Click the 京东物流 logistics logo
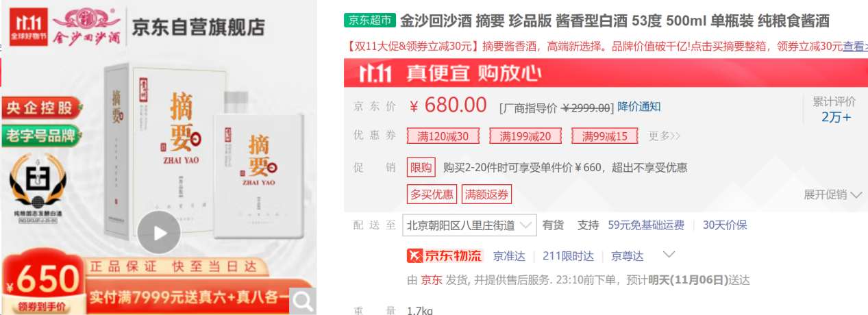Viewport: 868px width, 315px height. tap(445, 256)
